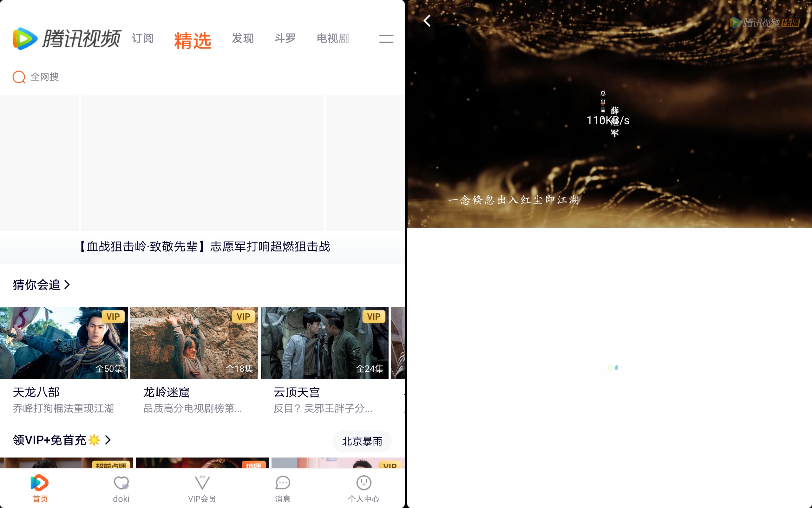Tap the 天龙八部 title text
The image size is (812, 508).
click(x=36, y=392)
